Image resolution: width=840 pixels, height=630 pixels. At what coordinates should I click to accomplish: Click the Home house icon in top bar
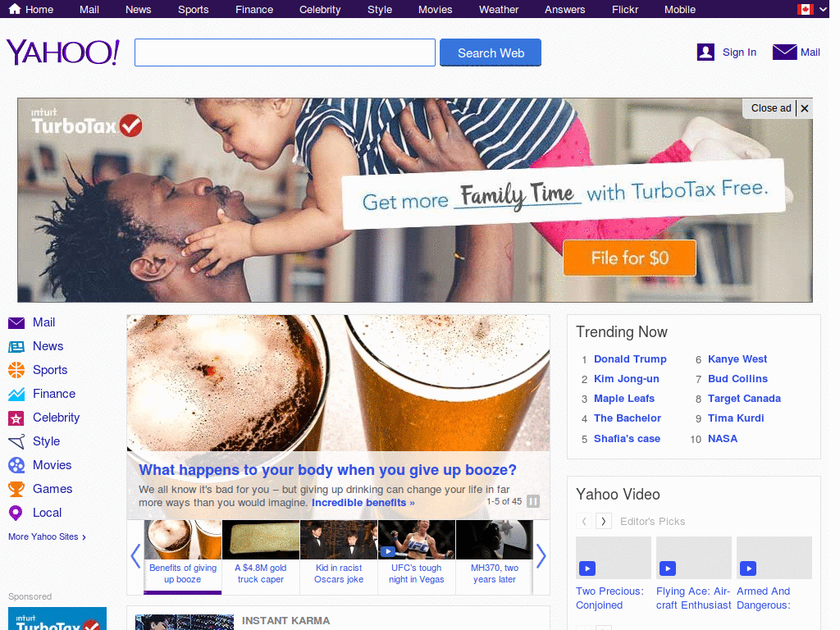pos(15,9)
